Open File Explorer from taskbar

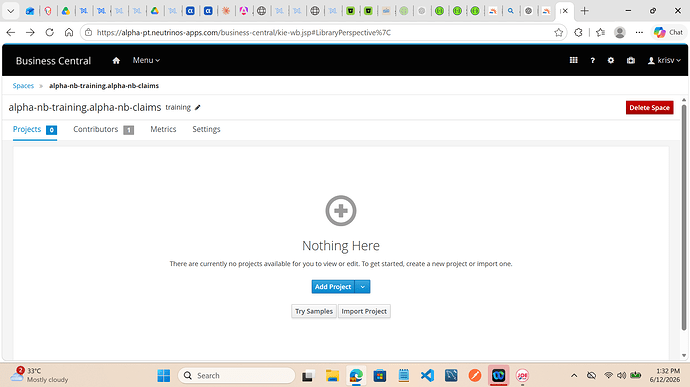point(332,376)
